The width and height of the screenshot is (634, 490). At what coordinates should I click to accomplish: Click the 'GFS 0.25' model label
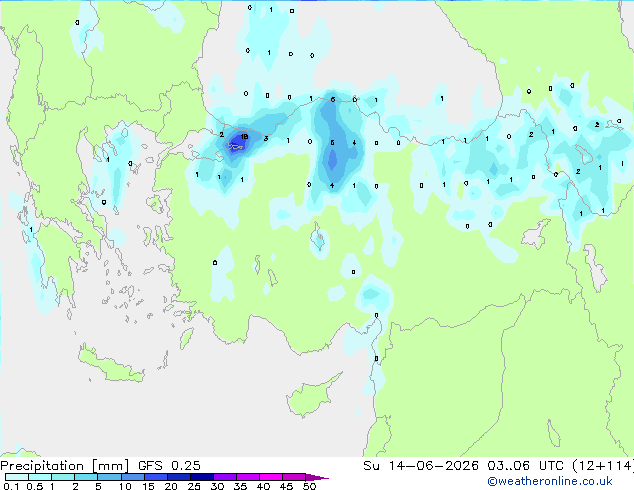point(169,466)
